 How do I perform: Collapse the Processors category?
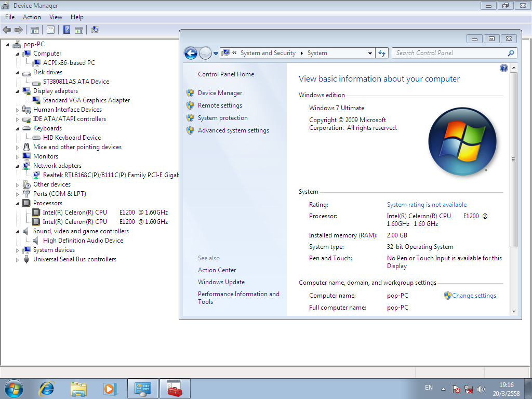pos(17,204)
